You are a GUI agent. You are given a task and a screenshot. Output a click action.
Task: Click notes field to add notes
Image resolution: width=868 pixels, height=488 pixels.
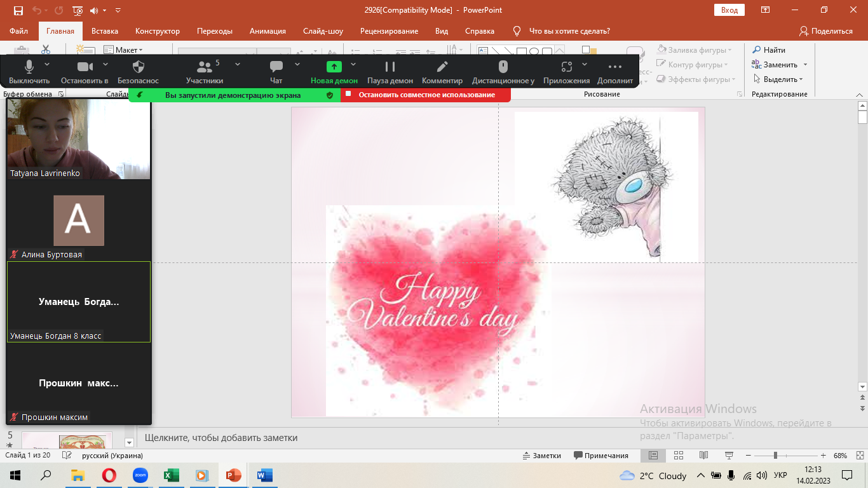click(496, 438)
